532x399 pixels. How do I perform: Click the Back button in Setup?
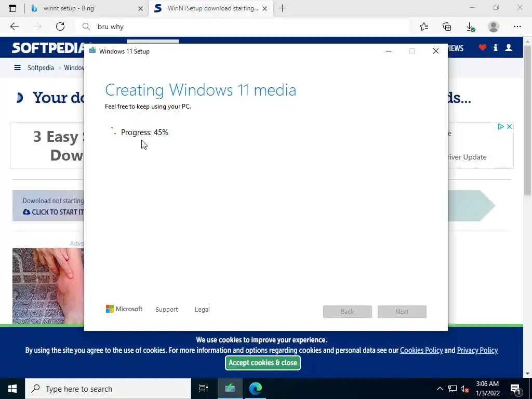click(348, 312)
